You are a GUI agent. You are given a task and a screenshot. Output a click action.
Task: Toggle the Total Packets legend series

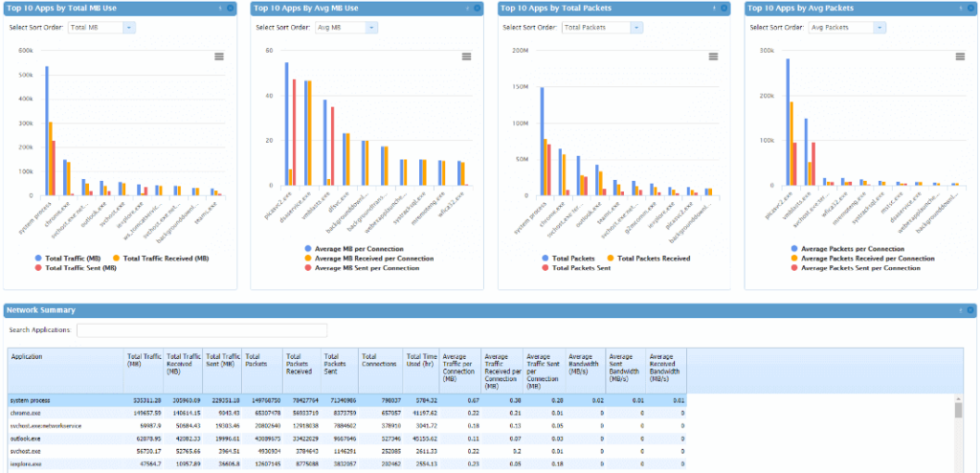click(x=568, y=258)
